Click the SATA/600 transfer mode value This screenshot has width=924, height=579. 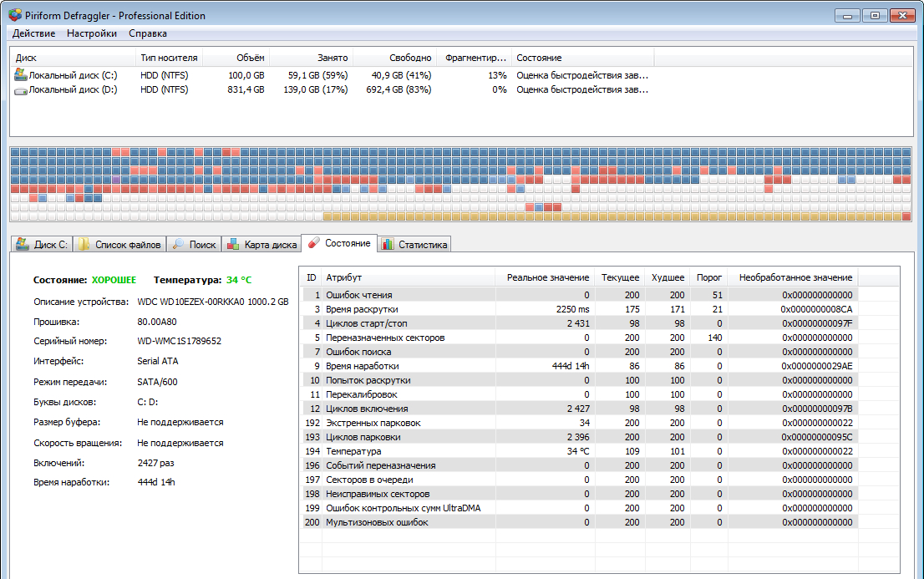[x=157, y=382]
